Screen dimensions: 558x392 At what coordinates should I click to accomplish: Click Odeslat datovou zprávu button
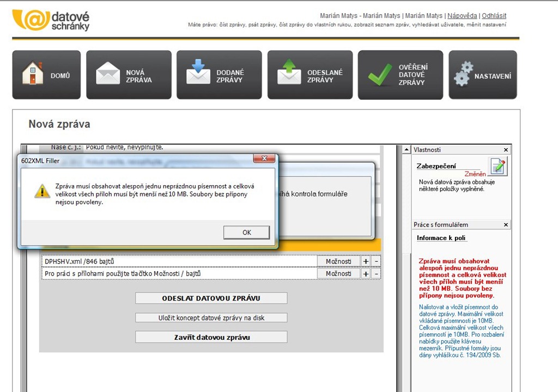[x=211, y=298]
